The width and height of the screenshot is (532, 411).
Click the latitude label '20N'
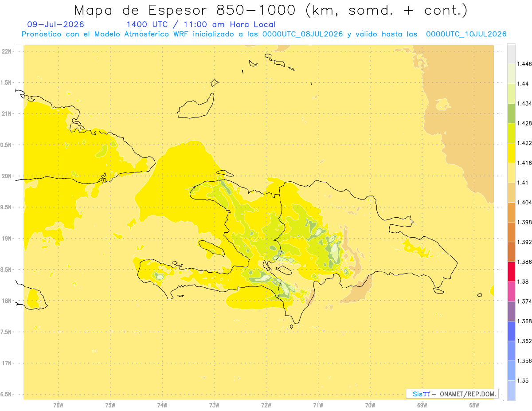(x=8, y=176)
